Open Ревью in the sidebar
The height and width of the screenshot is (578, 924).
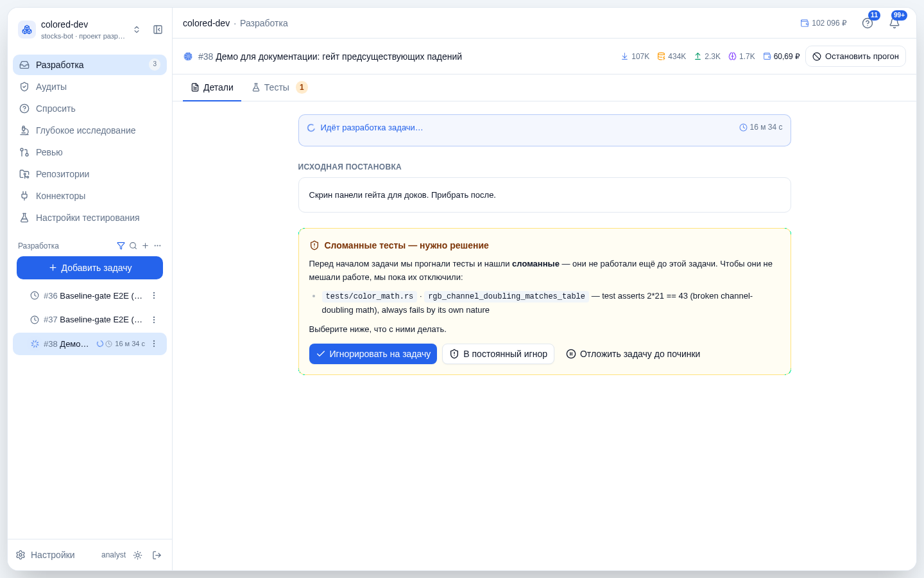point(90,152)
